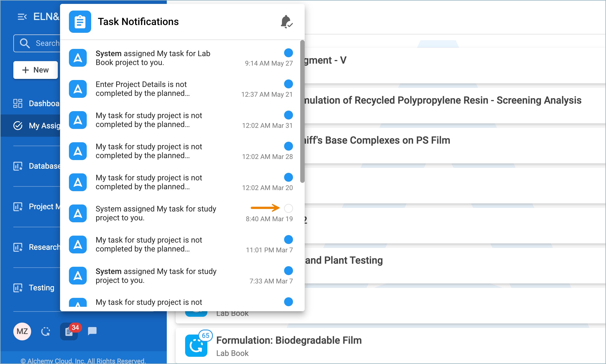Click the notifications panel scrollbar
Image resolution: width=606 pixels, height=364 pixels.
[x=302, y=112]
